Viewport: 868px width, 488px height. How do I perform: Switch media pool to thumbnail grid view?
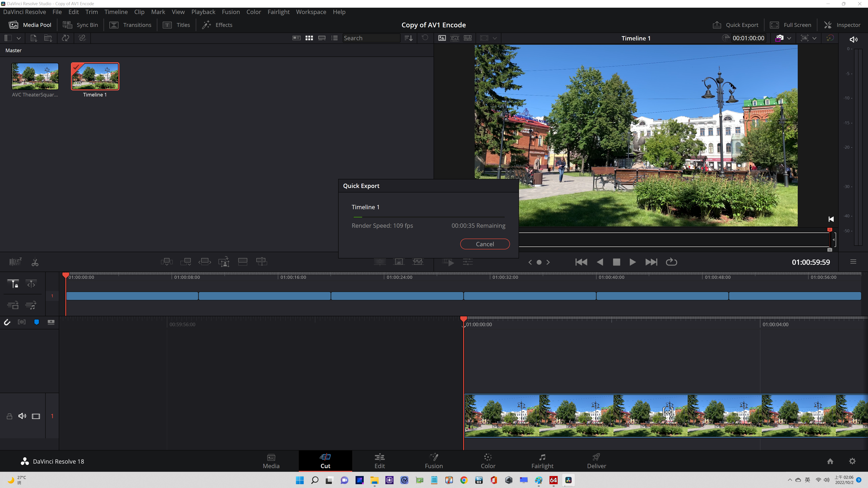pyautogui.click(x=309, y=38)
